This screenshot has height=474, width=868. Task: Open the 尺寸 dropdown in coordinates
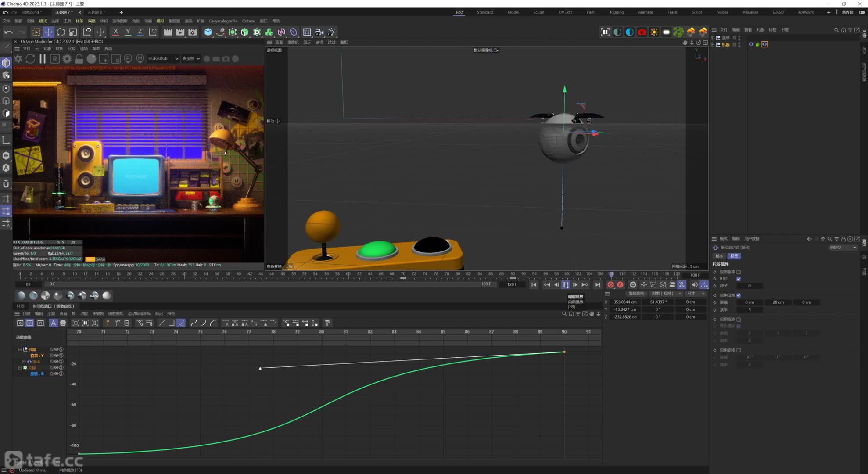pos(696,294)
